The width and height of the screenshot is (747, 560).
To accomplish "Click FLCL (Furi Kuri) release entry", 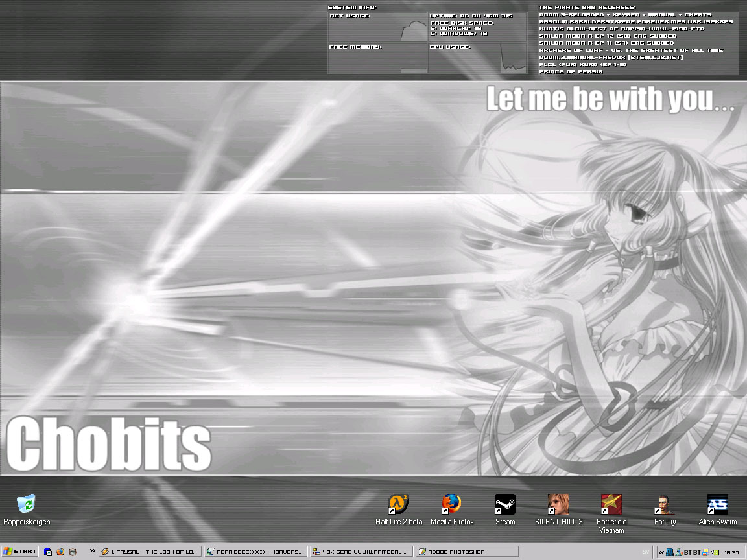I will (583, 65).
